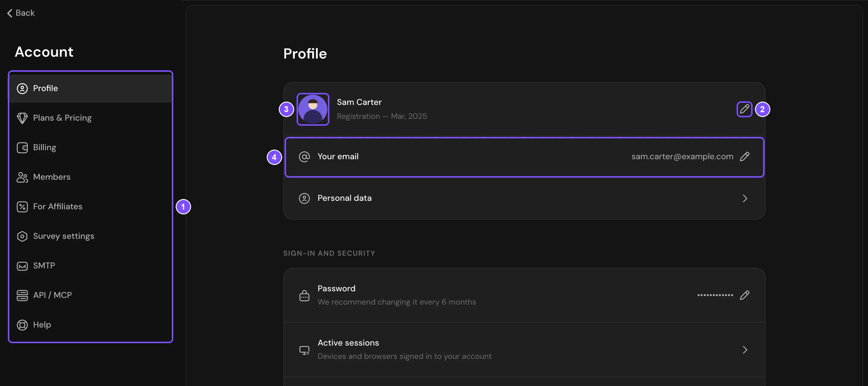Edit email address with pencil icon
This screenshot has height=386, width=868.
[x=745, y=157]
